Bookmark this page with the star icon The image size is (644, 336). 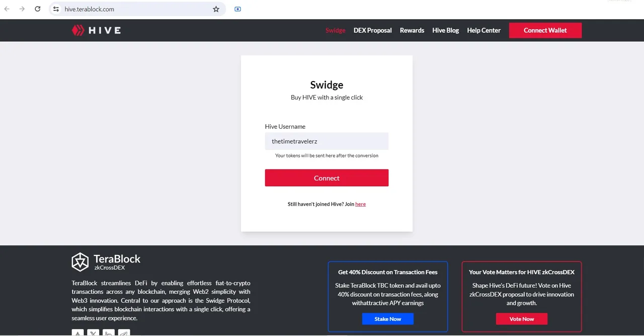[216, 9]
